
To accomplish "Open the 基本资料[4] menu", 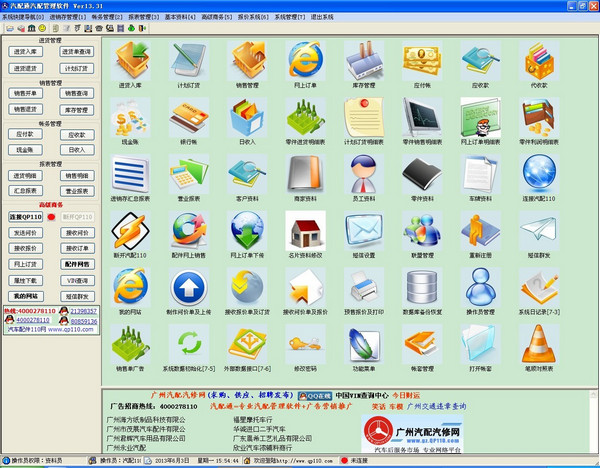I will click(x=180, y=17).
